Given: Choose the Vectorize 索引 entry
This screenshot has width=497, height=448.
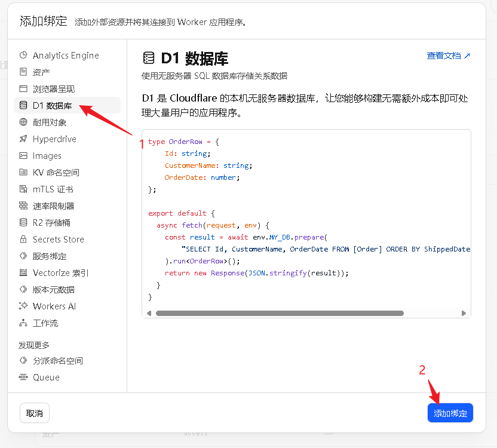Looking at the screenshot, I should tap(60, 273).
